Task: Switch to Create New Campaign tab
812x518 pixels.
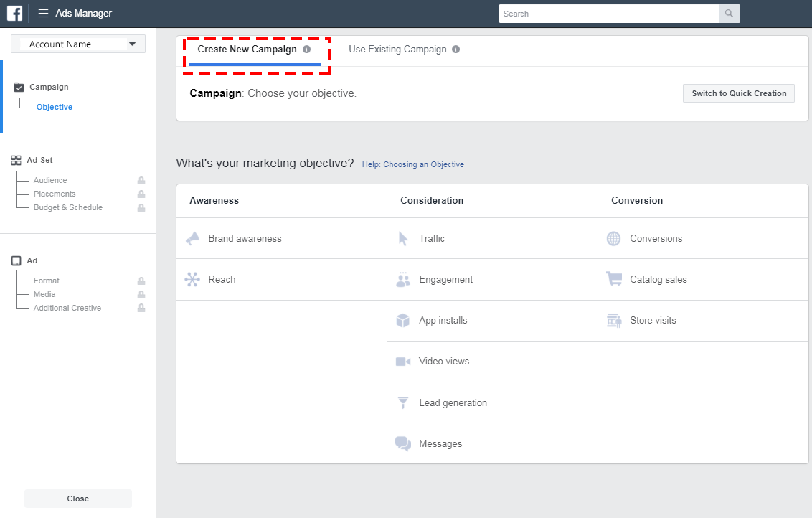Action: [x=247, y=50]
